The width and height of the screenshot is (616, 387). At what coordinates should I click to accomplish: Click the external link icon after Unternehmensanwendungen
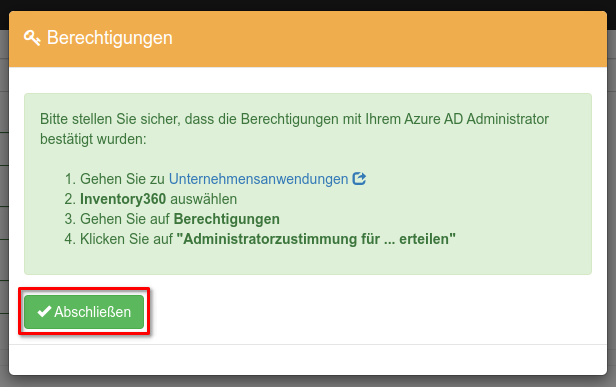[359, 179]
